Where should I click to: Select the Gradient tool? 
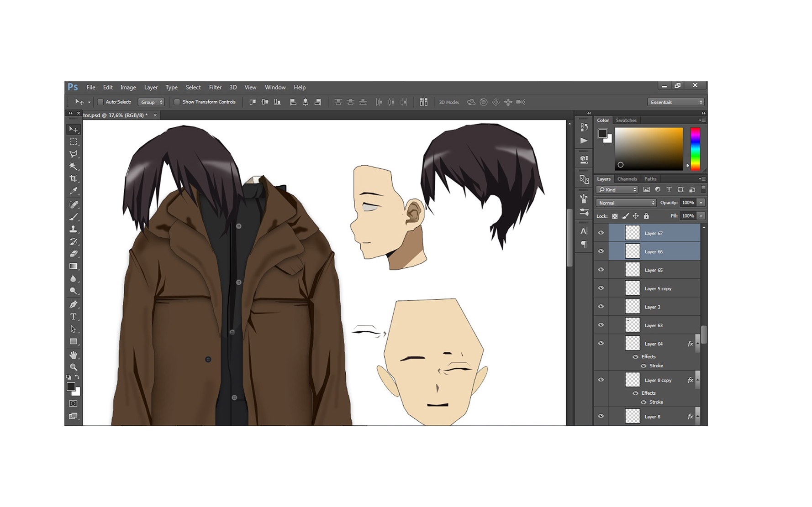[74, 267]
